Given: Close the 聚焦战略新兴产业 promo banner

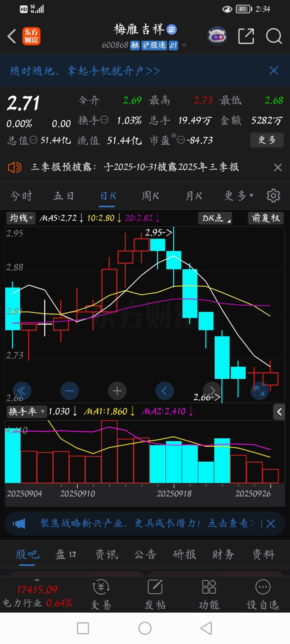Looking at the screenshot, I should point(271,524).
